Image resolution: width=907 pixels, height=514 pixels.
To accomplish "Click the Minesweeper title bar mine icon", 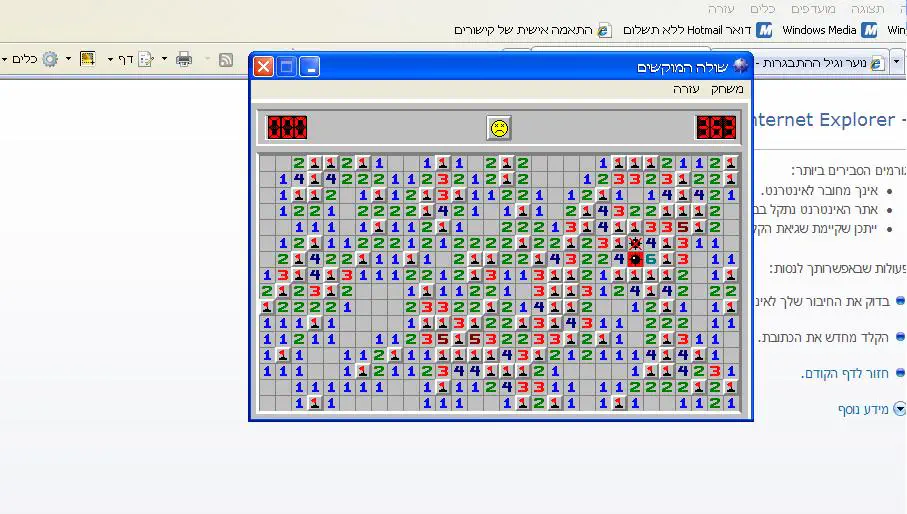I will point(741,67).
